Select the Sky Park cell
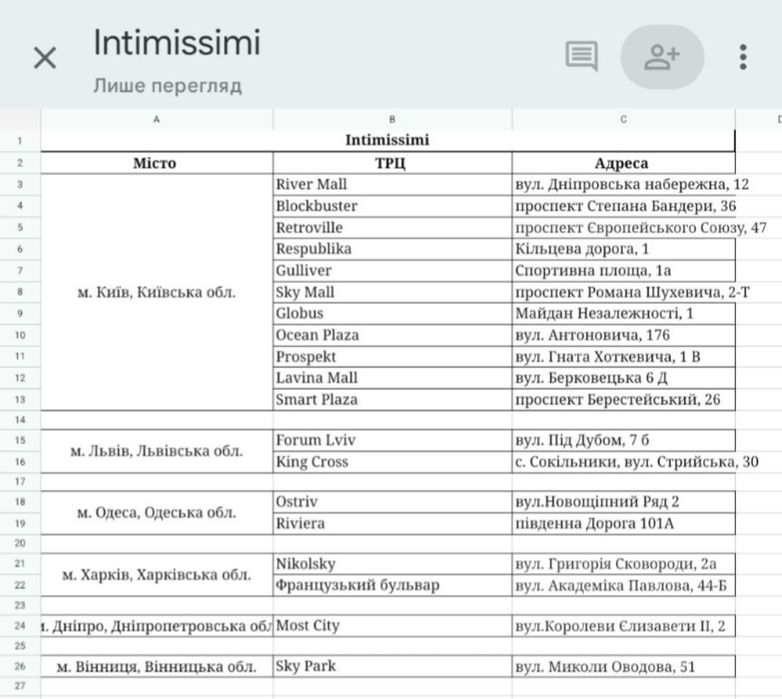Viewport: 782px width, 699px height. coord(392,667)
